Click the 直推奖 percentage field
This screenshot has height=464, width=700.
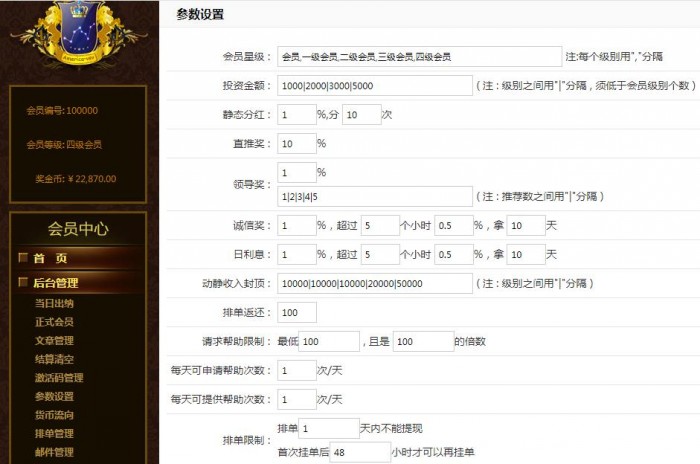coord(295,143)
